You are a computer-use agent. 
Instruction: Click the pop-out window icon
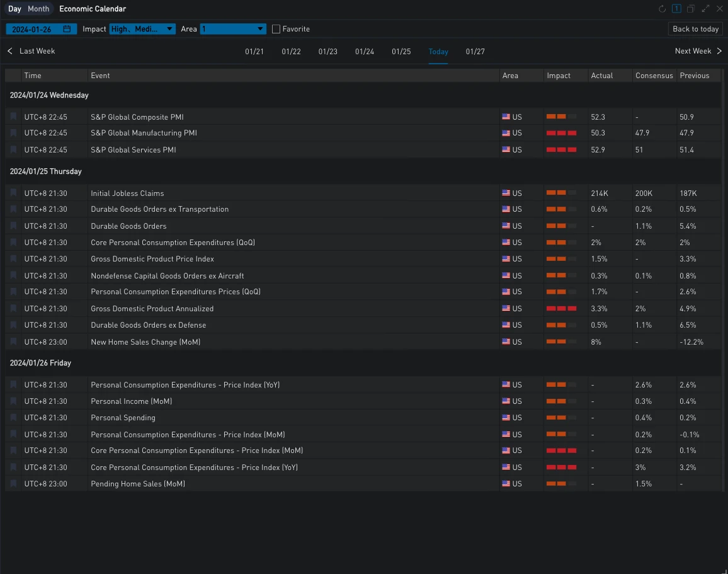[691, 9]
